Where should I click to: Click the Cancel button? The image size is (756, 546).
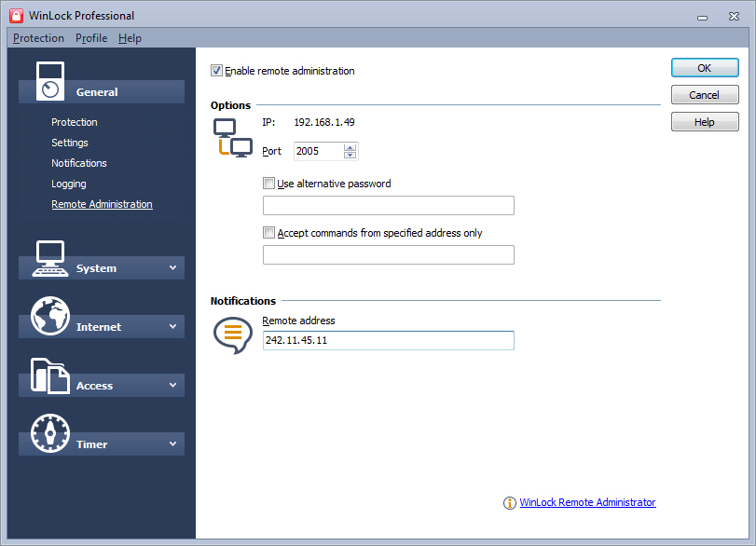click(705, 95)
